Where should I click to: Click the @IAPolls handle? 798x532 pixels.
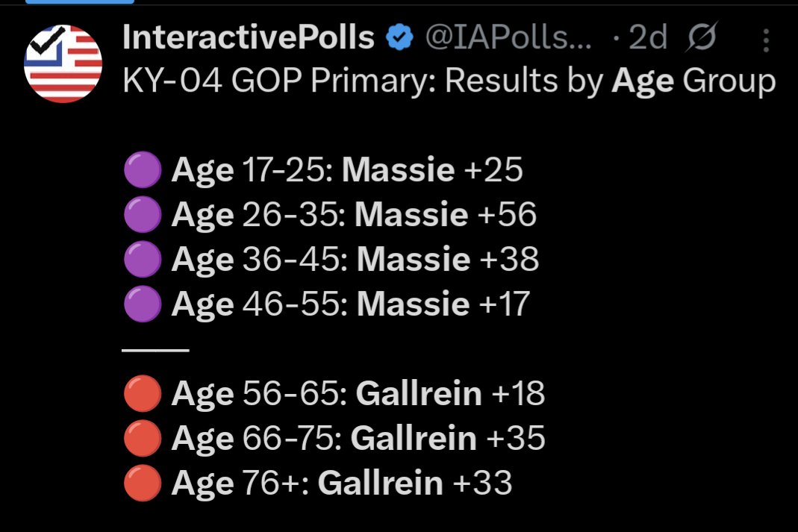pos(508,37)
